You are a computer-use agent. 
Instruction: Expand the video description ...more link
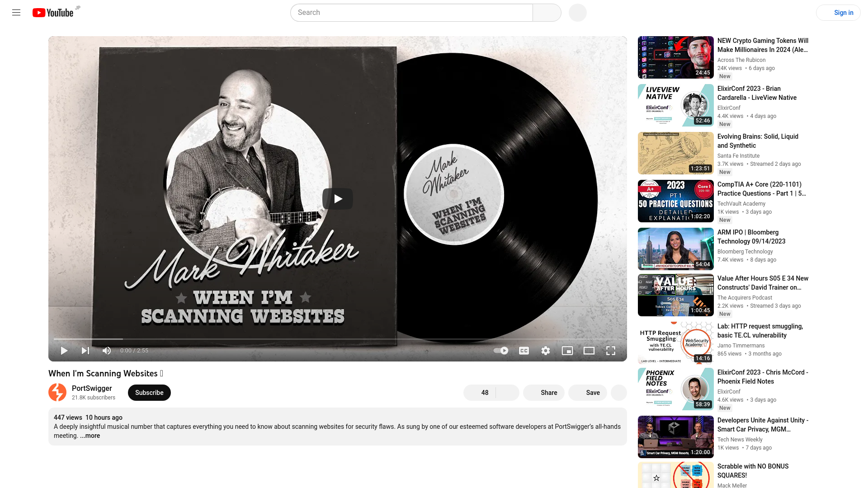[x=90, y=436]
